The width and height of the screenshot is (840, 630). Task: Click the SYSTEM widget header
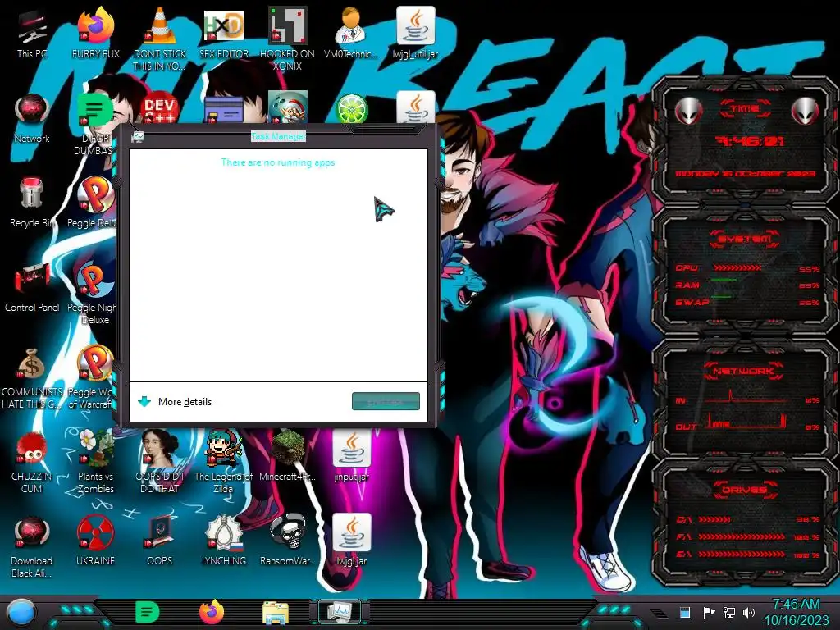pyautogui.click(x=745, y=239)
